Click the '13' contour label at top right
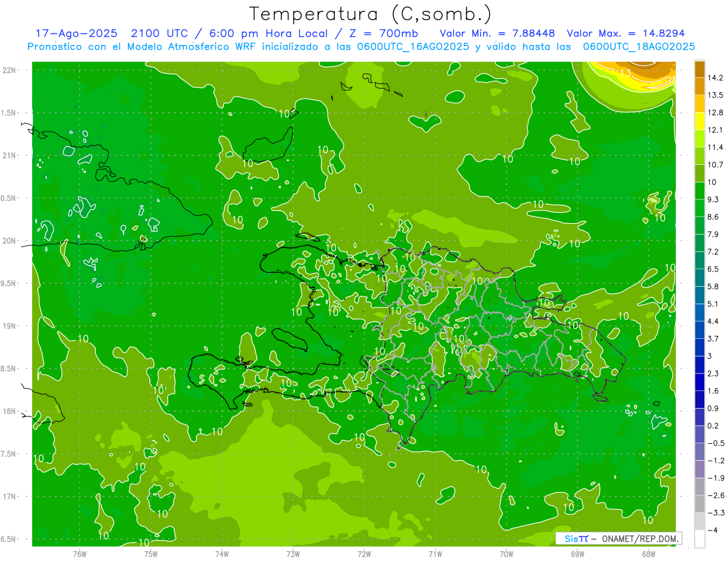 [x=627, y=73]
